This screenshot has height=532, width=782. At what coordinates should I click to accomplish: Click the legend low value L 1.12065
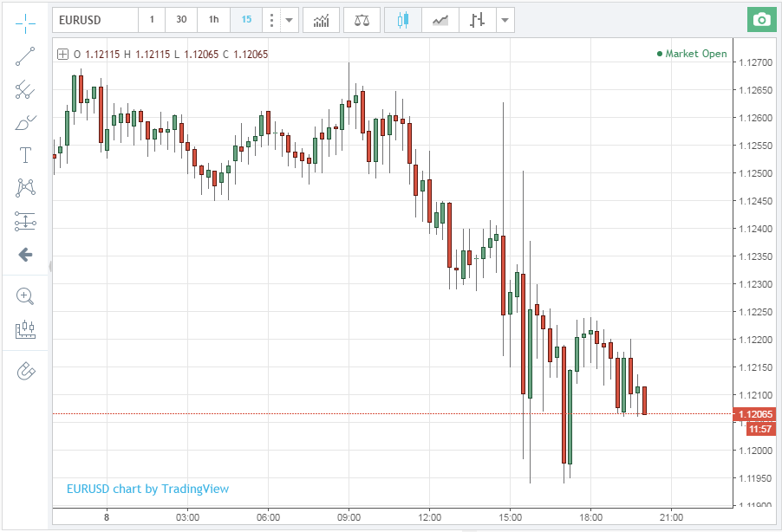(x=197, y=55)
